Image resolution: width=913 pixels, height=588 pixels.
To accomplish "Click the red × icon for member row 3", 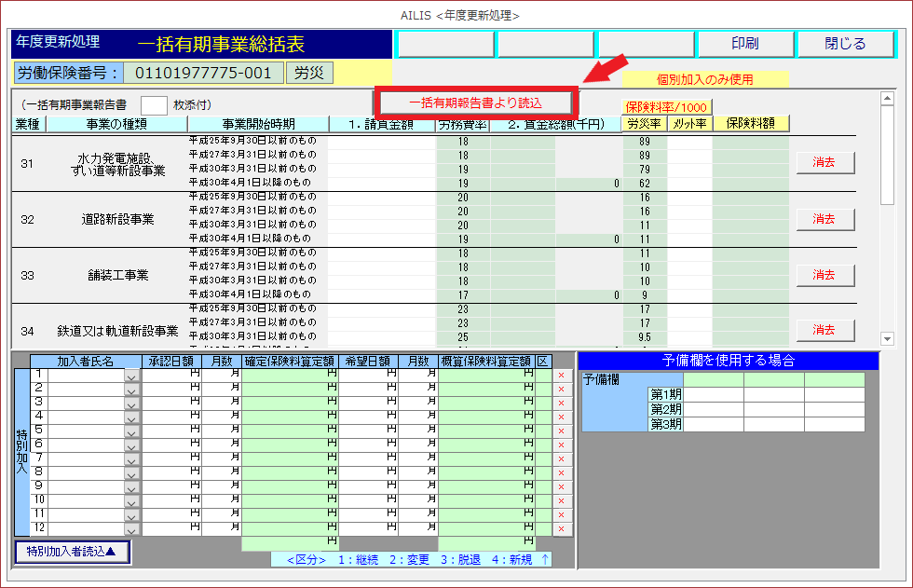I will pos(561,403).
